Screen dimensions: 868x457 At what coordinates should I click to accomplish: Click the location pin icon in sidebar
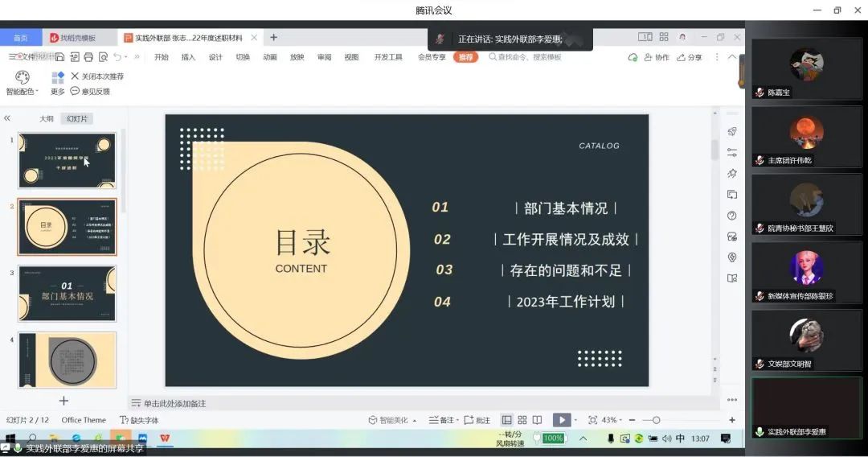731,257
